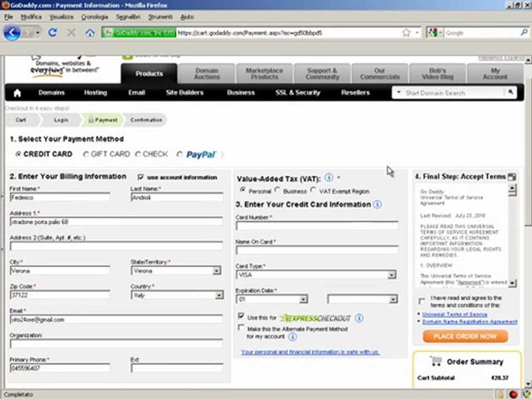Open the Cronologia menu
Viewport: 532px width, 399px height.
tap(95, 17)
